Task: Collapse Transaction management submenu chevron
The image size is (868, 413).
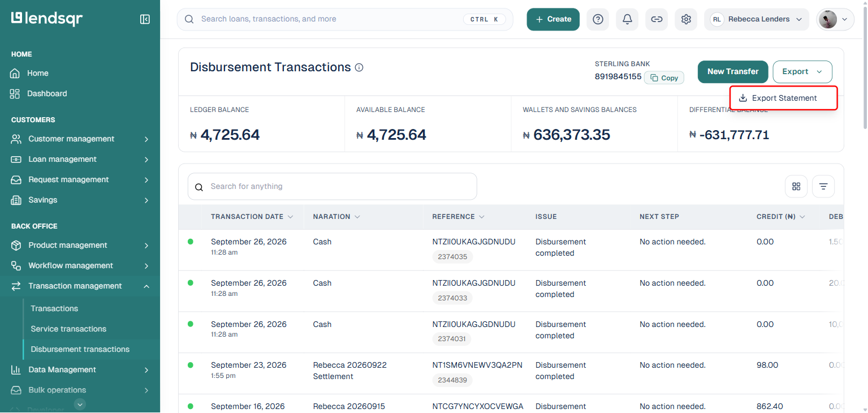Action: [146, 286]
